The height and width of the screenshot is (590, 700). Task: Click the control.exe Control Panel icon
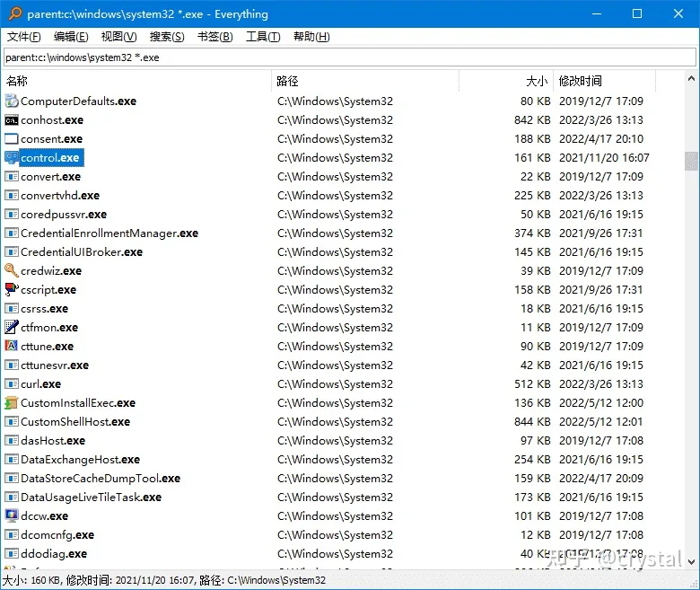(12, 158)
